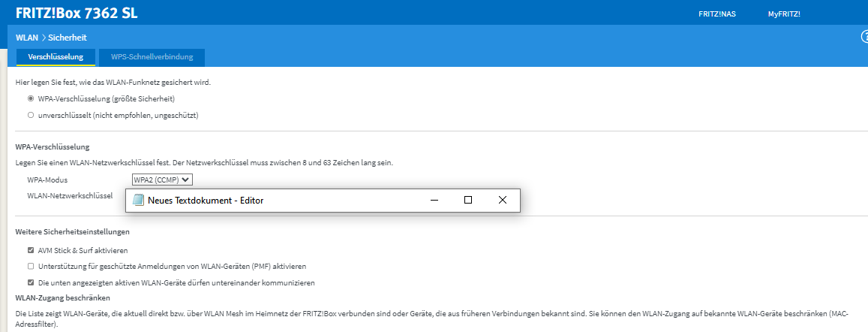This screenshot has height=332, width=868.
Task: Open FRITZ!NAS link in header
Action: pyautogui.click(x=717, y=14)
